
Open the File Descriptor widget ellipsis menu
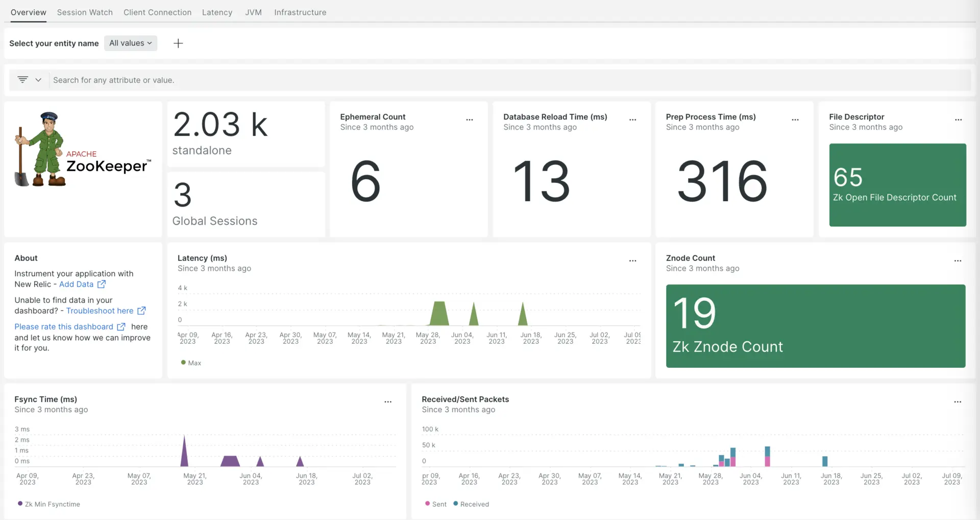[958, 120]
